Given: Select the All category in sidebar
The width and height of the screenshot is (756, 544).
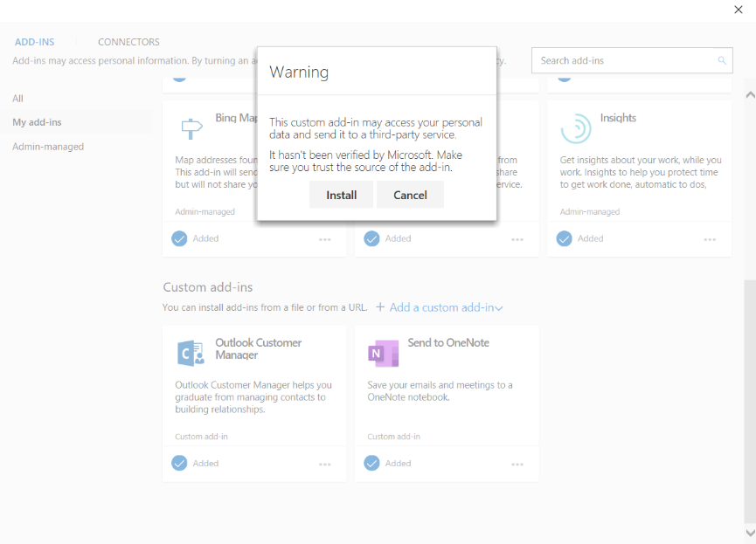Looking at the screenshot, I should [17, 99].
